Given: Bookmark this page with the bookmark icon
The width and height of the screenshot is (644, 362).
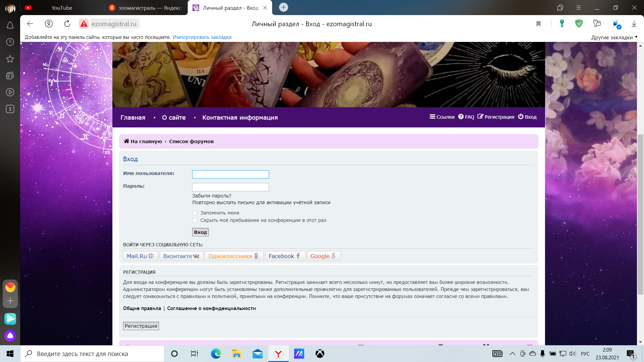Looking at the screenshot, I should (x=538, y=24).
